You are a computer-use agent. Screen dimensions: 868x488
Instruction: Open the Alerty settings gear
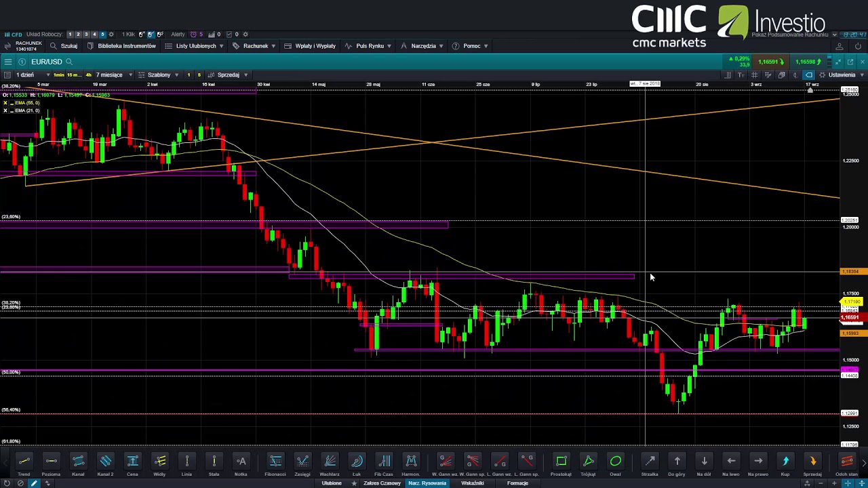[245, 35]
